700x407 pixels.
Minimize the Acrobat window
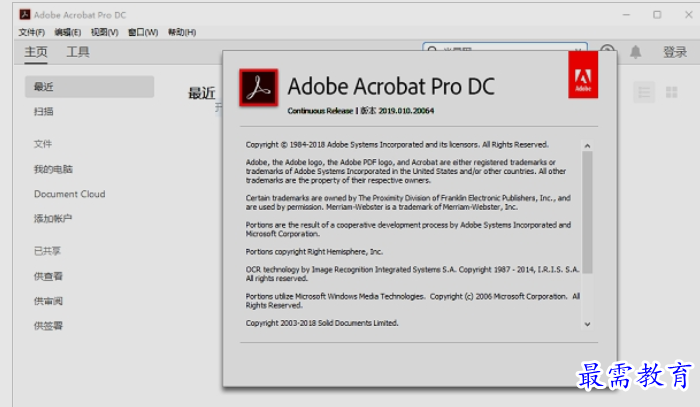pos(626,15)
